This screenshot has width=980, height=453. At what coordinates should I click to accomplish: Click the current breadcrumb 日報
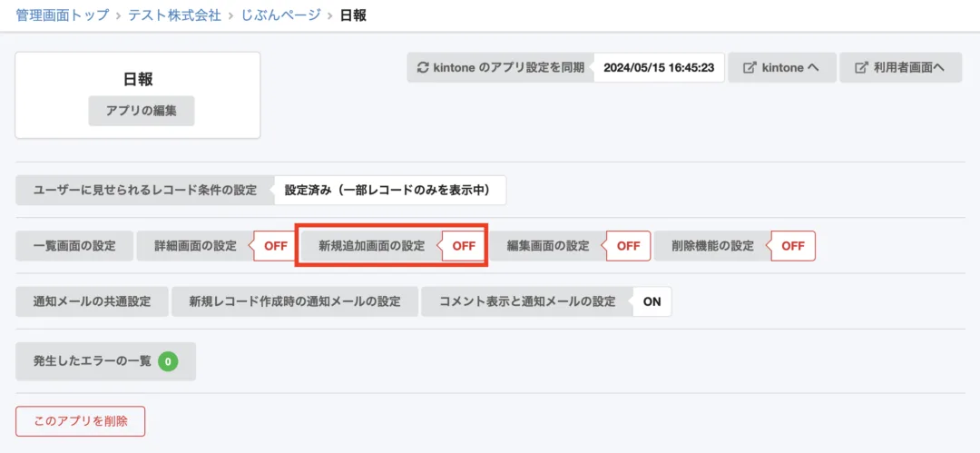click(353, 15)
